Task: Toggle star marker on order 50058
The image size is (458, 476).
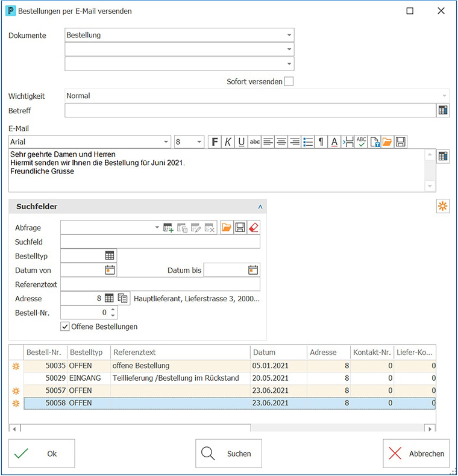Action: coord(16,403)
